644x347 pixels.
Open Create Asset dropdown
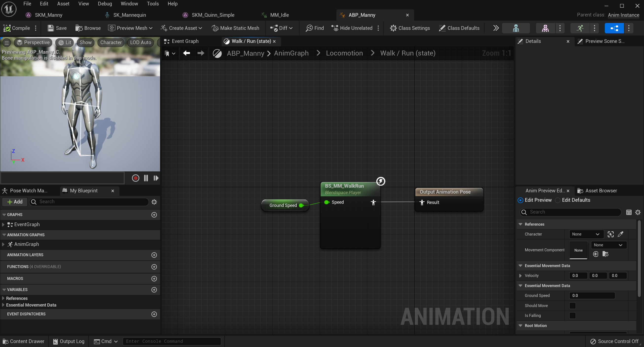(x=181, y=28)
